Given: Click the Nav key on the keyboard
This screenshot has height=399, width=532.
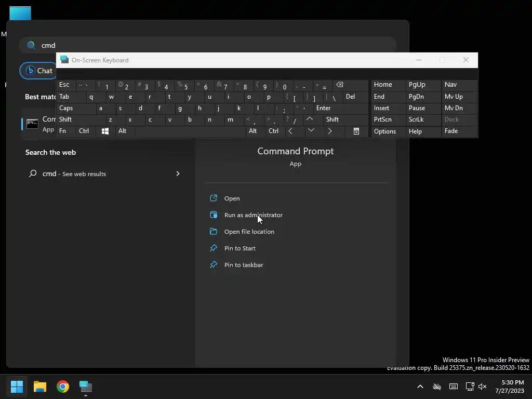Looking at the screenshot, I should (x=459, y=85).
